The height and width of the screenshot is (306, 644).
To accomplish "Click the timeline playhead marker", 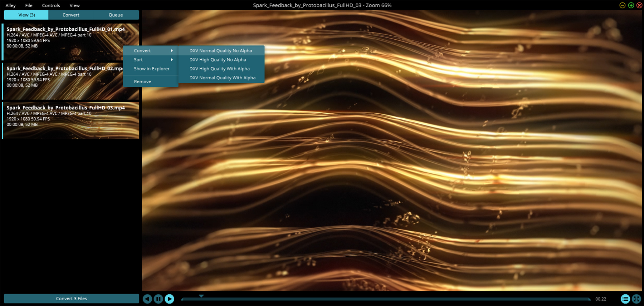I will point(201,296).
